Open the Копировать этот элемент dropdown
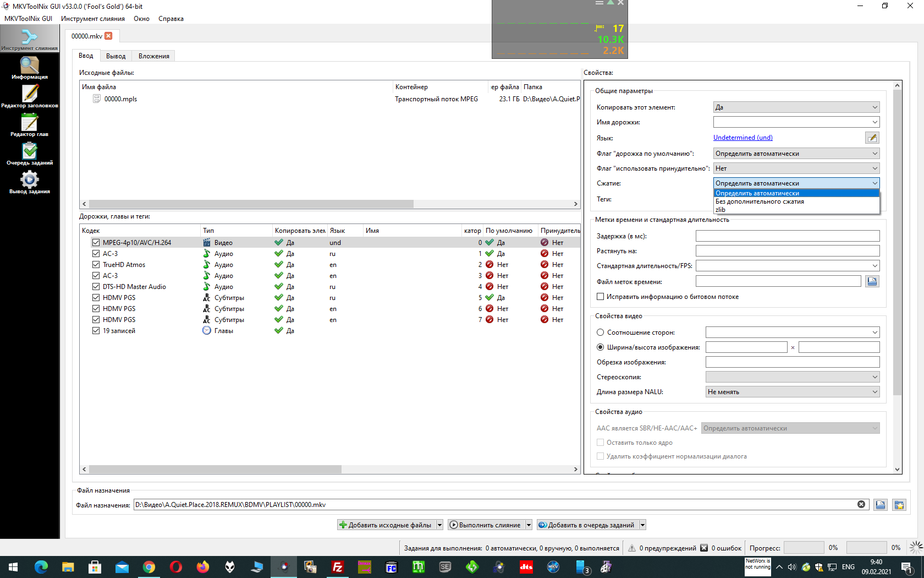 pos(796,107)
